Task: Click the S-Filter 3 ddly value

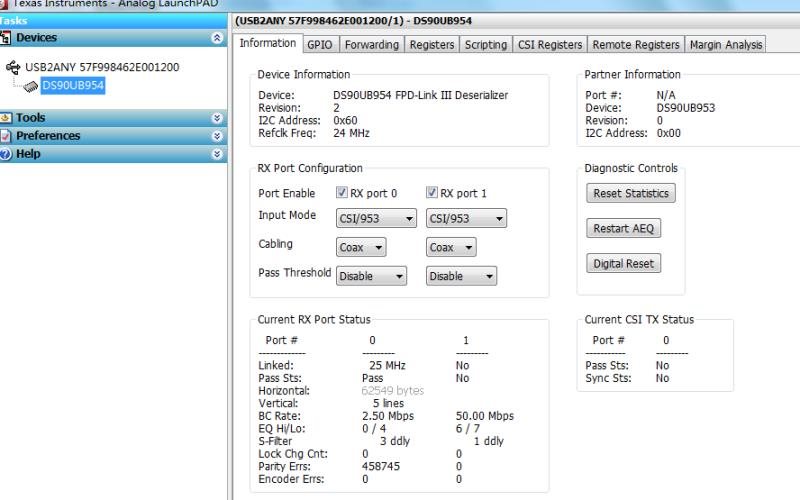Action: pyautogui.click(x=395, y=441)
